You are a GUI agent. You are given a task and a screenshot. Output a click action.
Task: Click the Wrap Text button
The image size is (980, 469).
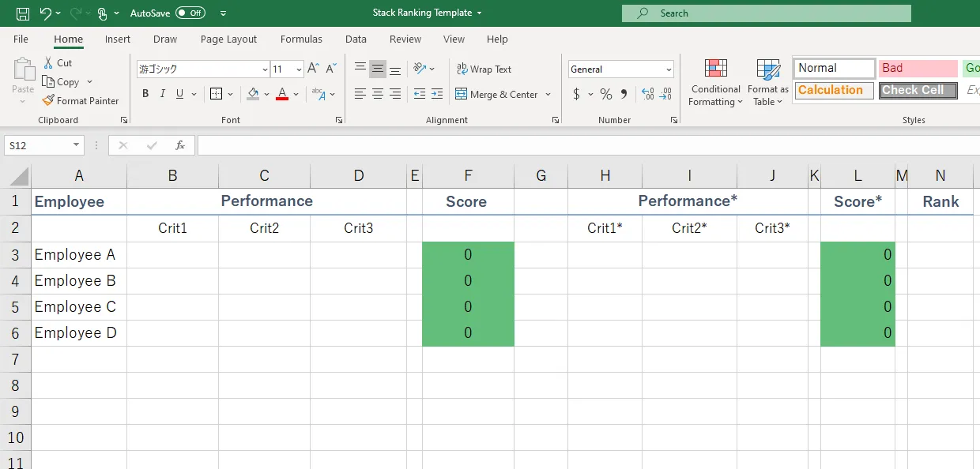coord(484,69)
